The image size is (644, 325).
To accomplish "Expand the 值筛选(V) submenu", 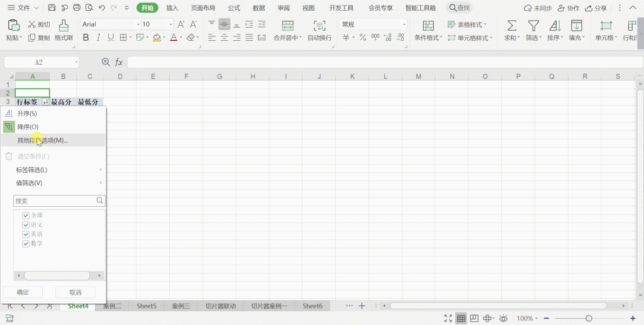I will (x=53, y=183).
